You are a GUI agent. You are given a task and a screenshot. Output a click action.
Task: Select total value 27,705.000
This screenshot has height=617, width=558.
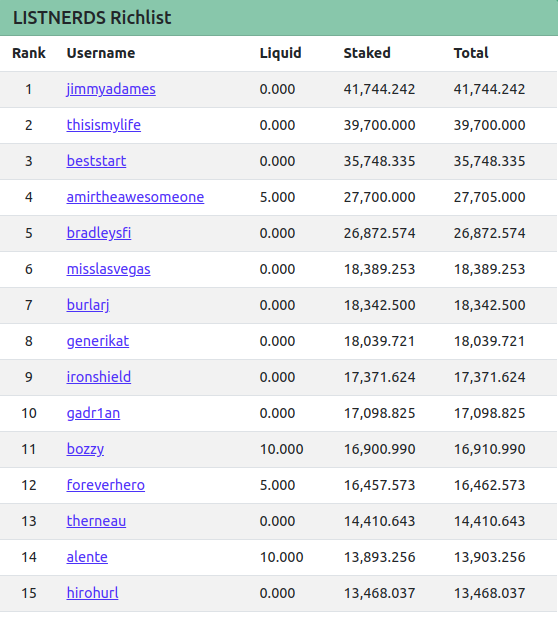[490, 197]
